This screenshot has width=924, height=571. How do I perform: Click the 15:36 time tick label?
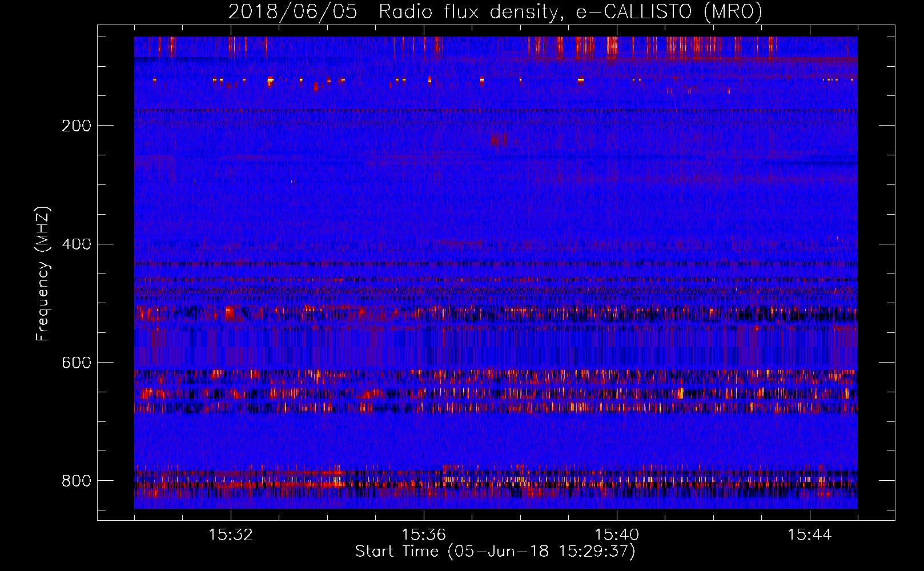pos(424,535)
